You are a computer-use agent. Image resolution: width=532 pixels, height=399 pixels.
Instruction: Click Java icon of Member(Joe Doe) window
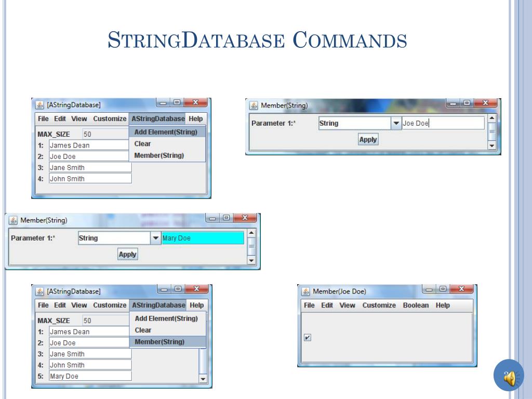click(x=305, y=291)
